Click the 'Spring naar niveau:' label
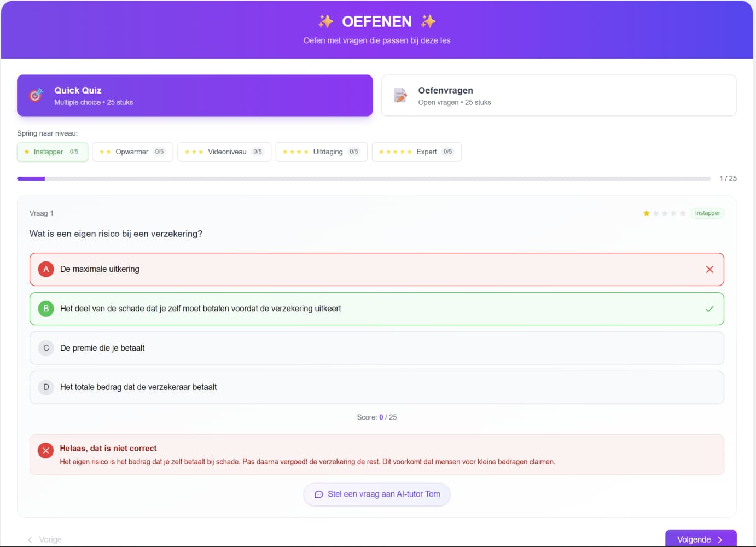756x547 pixels. (47, 133)
